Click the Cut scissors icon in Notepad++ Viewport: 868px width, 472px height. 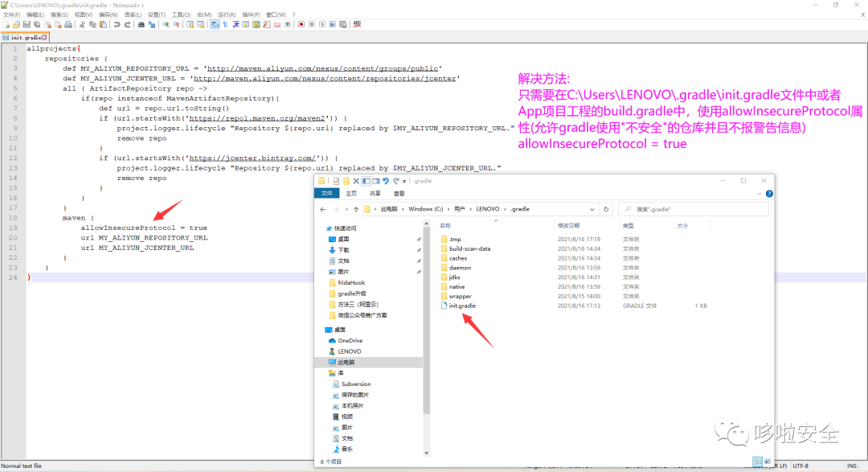82,24
